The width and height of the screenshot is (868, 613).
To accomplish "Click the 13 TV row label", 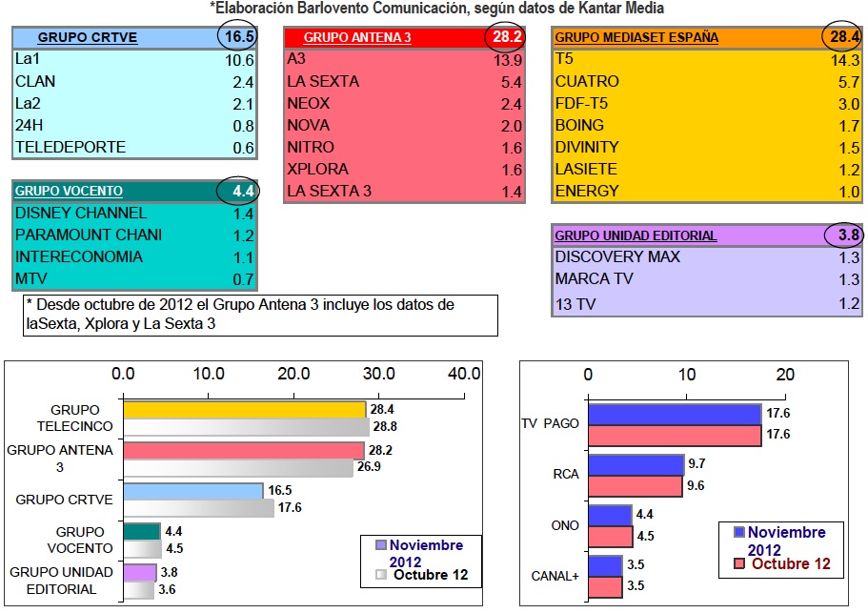I will pos(575,304).
